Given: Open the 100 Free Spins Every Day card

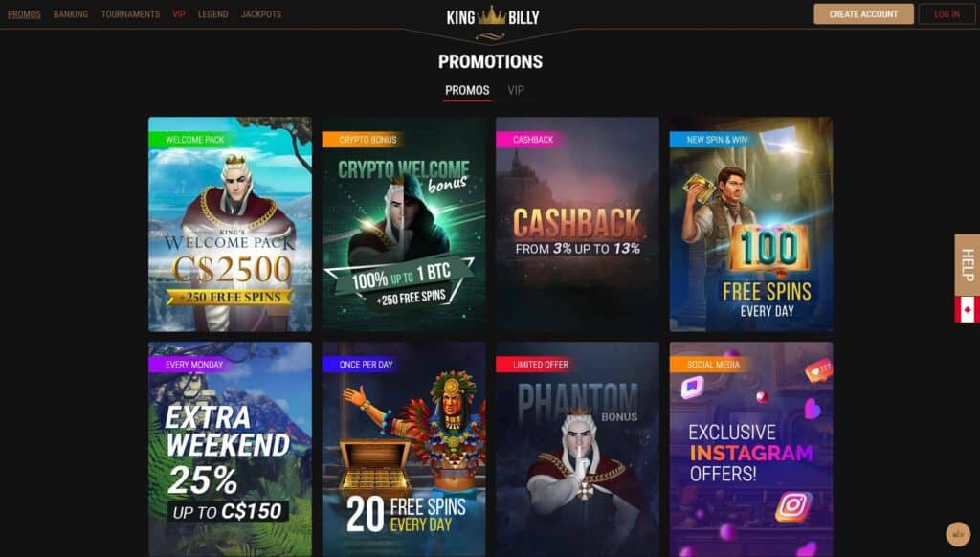Looking at the screenshot, I should click(751, 224).
